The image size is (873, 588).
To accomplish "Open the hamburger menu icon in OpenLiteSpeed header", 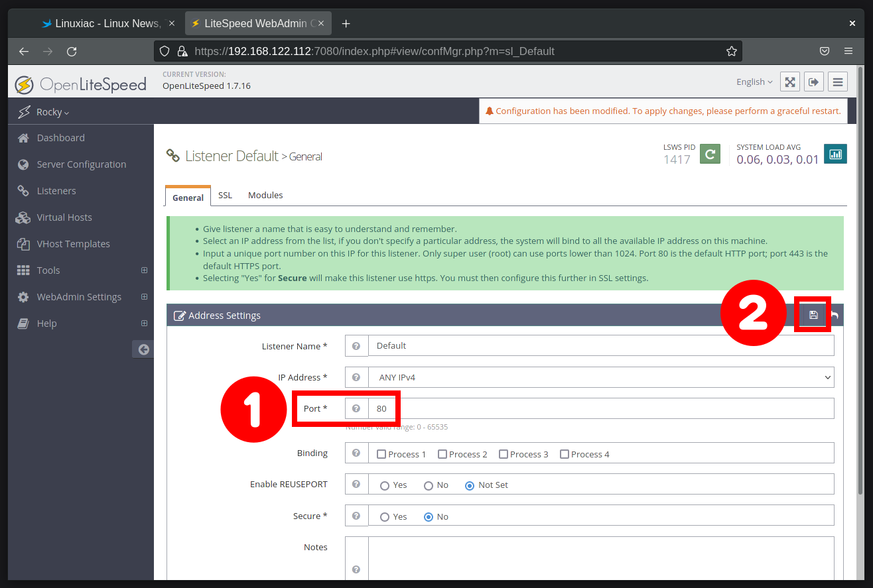I will click(x=838, y=82).
